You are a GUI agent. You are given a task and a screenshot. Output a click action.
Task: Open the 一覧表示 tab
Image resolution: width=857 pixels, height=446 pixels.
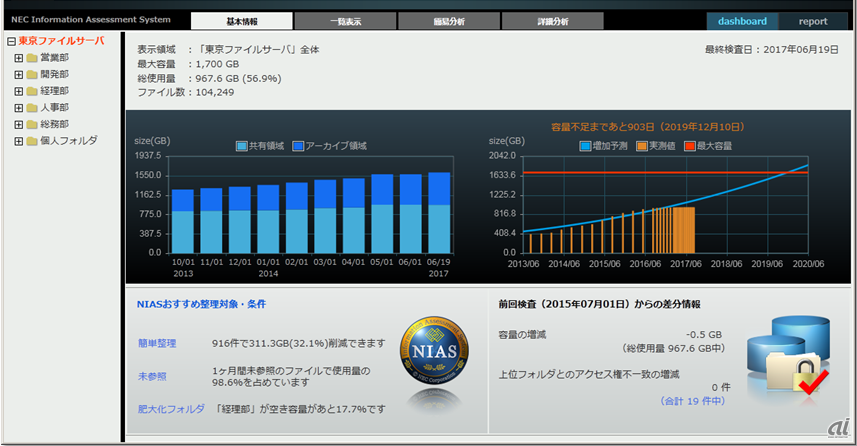click(345, 21)
